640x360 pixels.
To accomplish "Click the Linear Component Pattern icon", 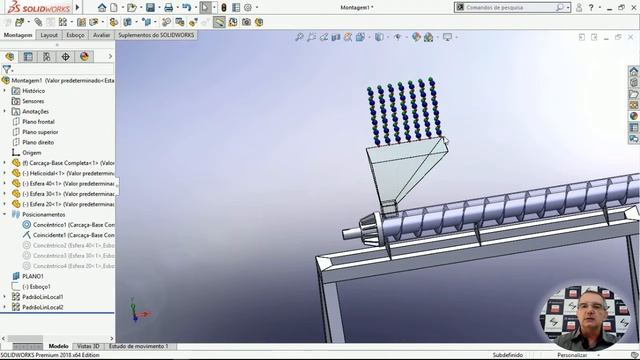I will [63, 22].
